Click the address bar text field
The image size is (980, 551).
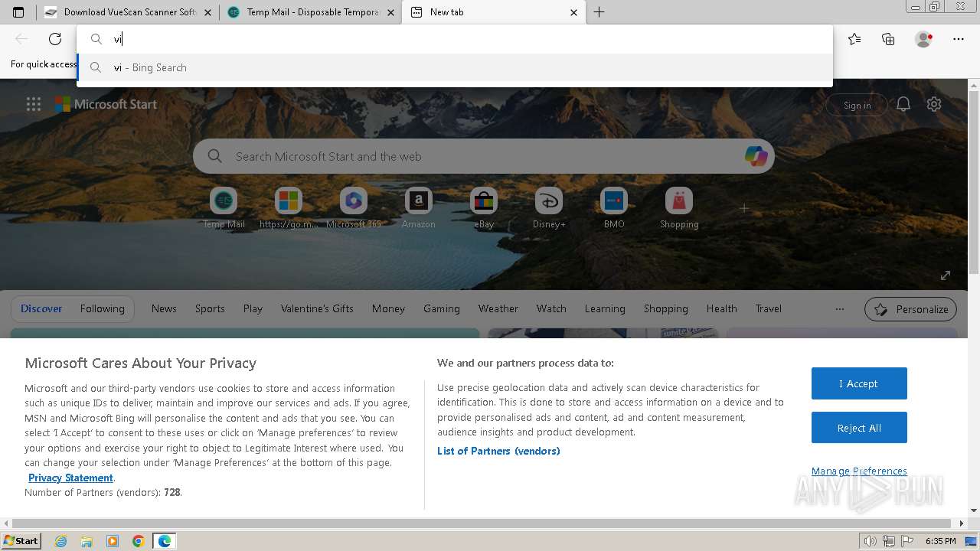click(455, 39)
